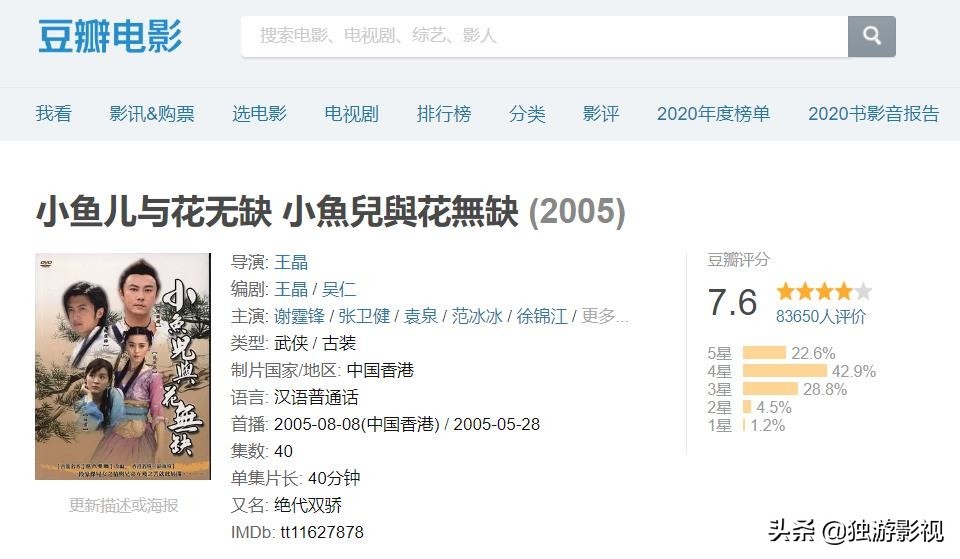The height and width of the screenshot is (559, 960).
Task: Open 2020年度榜单 link
Action: point(713,114)
